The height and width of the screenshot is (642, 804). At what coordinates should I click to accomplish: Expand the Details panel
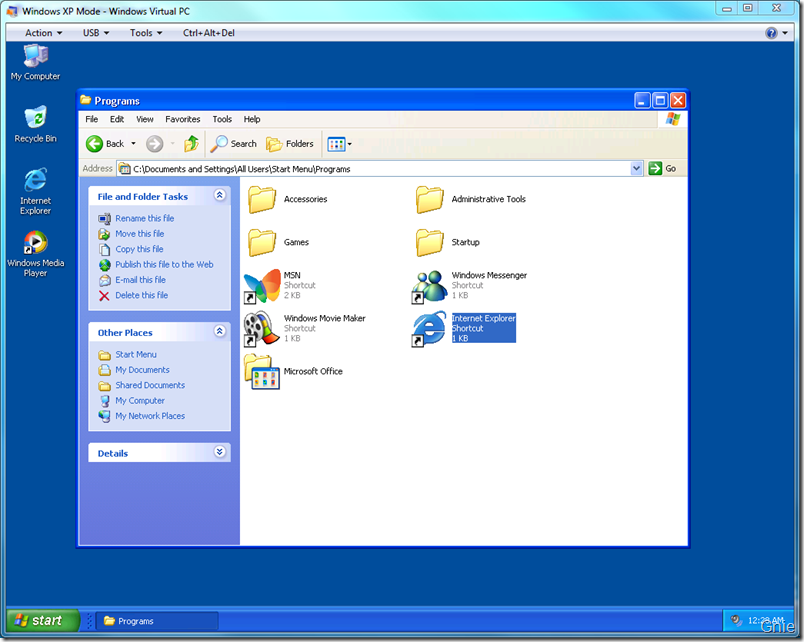[220, 453]
